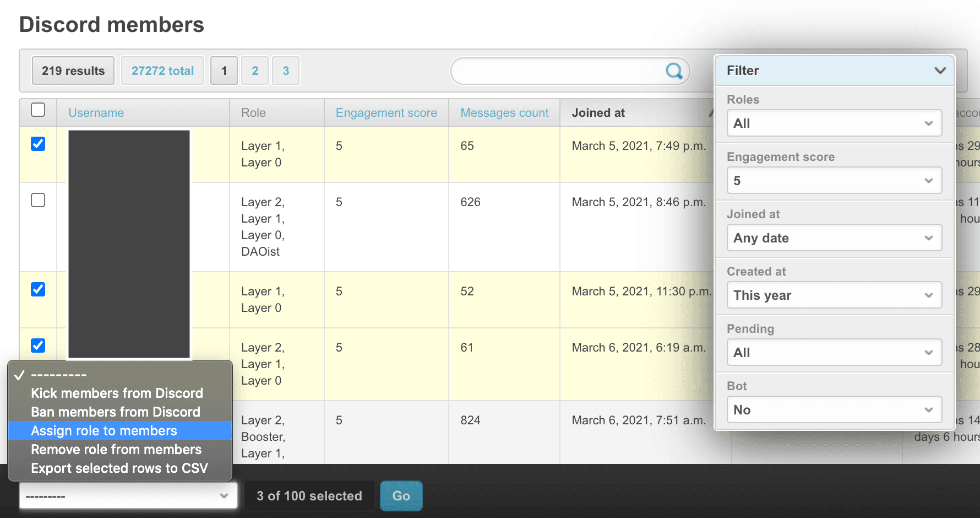The height and width of the screenshot is (518, 980).
Task: Open the action select box at bottom
Action: point(128,496)
